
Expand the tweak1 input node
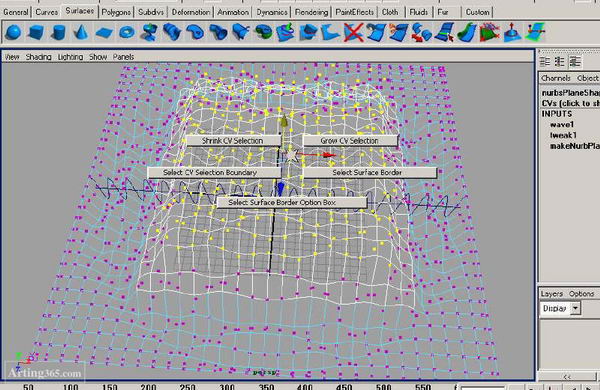point(563,135)
